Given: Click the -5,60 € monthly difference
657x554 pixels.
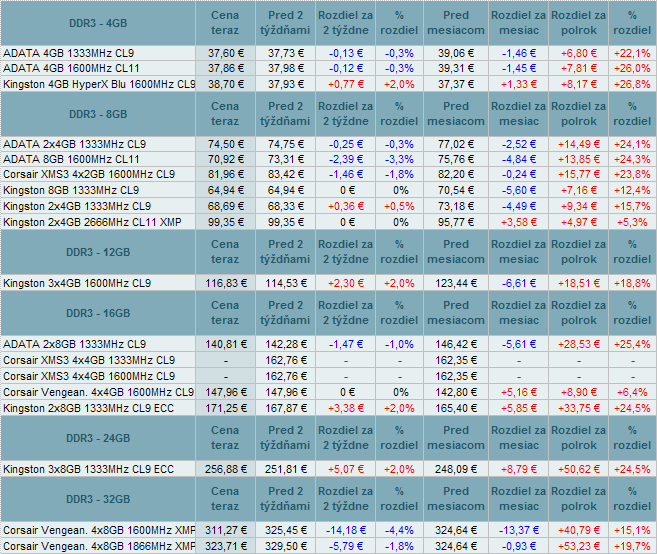Looking at the screenshot, I should [519, 190].
